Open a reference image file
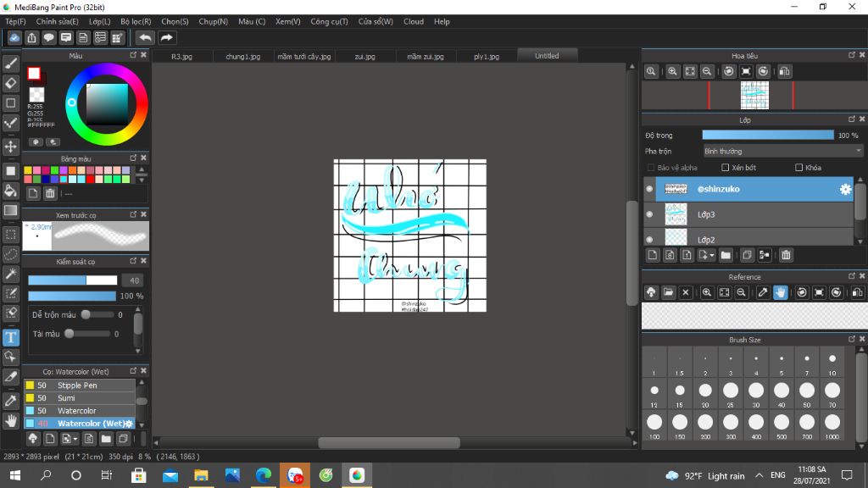The width and height of the screenshot is (868, 488). point(668,292)
